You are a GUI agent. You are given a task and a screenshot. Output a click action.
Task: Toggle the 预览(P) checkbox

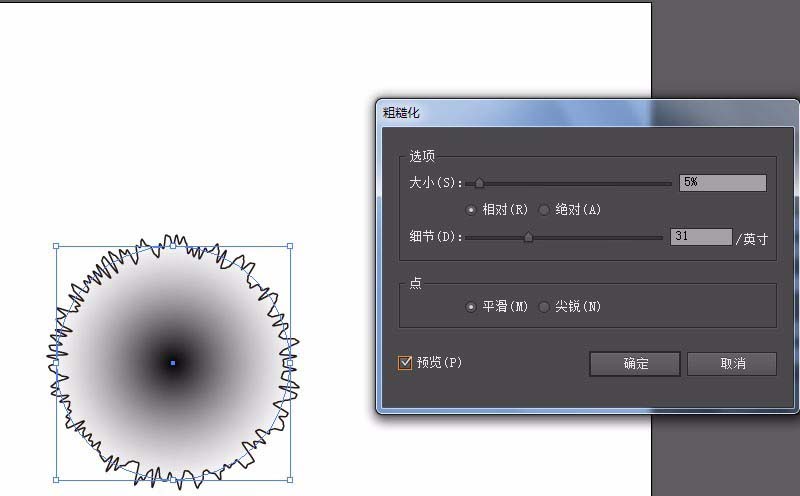tap(405, 362)
